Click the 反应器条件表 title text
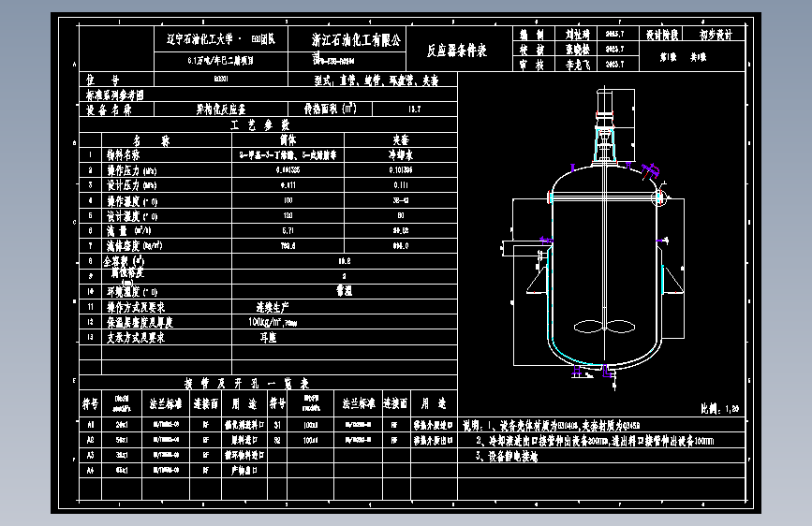The width and height of the screenshot is (812, 526). pyautogui.click(x=457, y=51)
